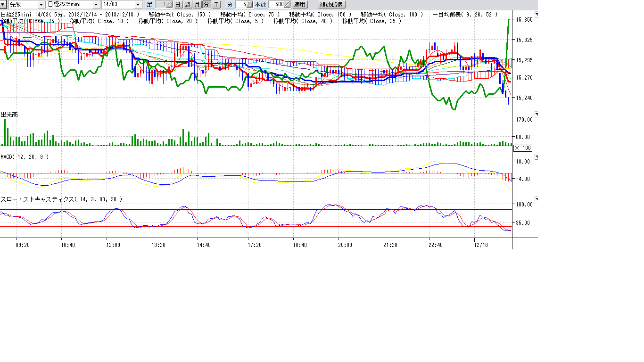Viewport: 644px width, 362px height.
Task: Open the 先物 product type dropdown
Action: pyautogui.click(x=41, y=4)
